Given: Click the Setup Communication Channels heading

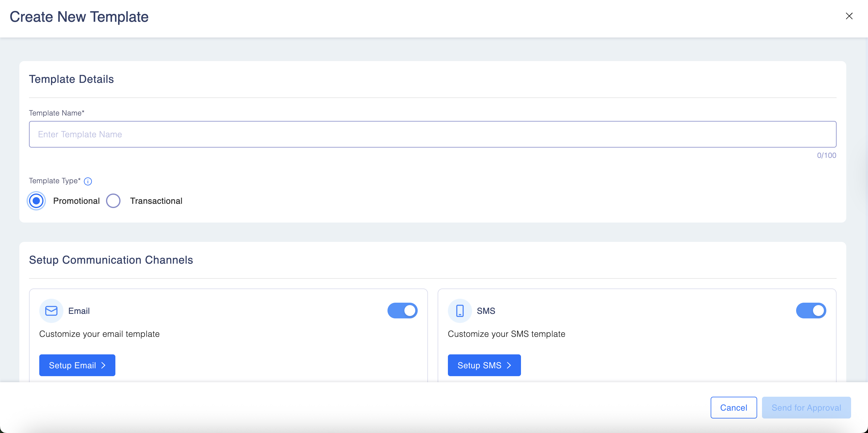Looking at the screenshot, I should (111, 260).
